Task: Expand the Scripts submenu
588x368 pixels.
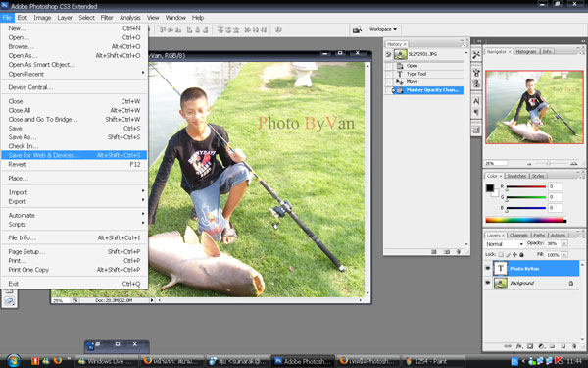Action: pos(74,224)
